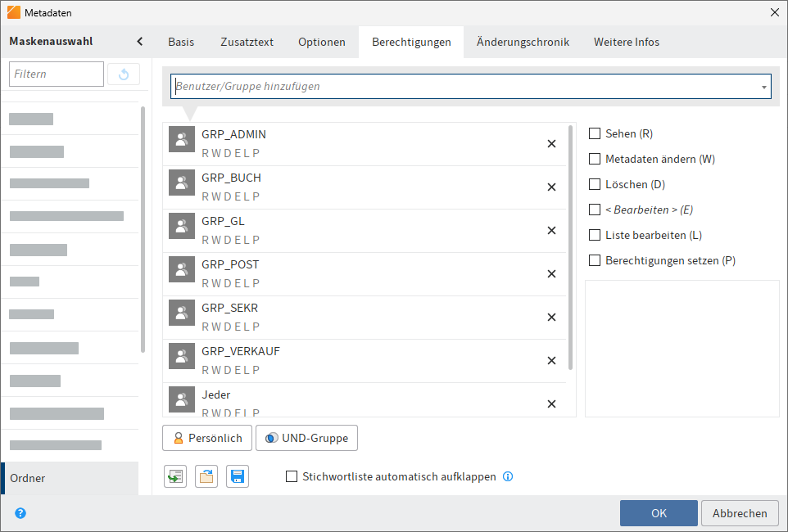Switch to the Änderungschronik tab

(x=522, y=40)
